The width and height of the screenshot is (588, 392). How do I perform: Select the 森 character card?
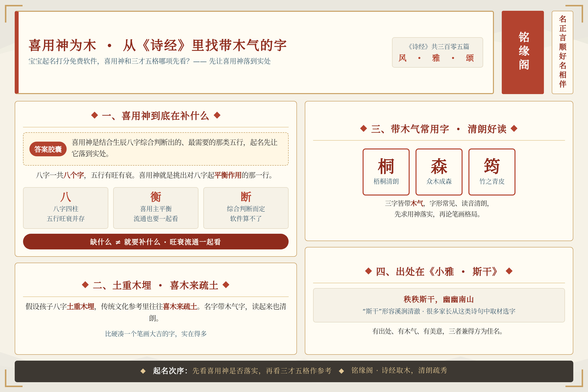click(439, 172)
